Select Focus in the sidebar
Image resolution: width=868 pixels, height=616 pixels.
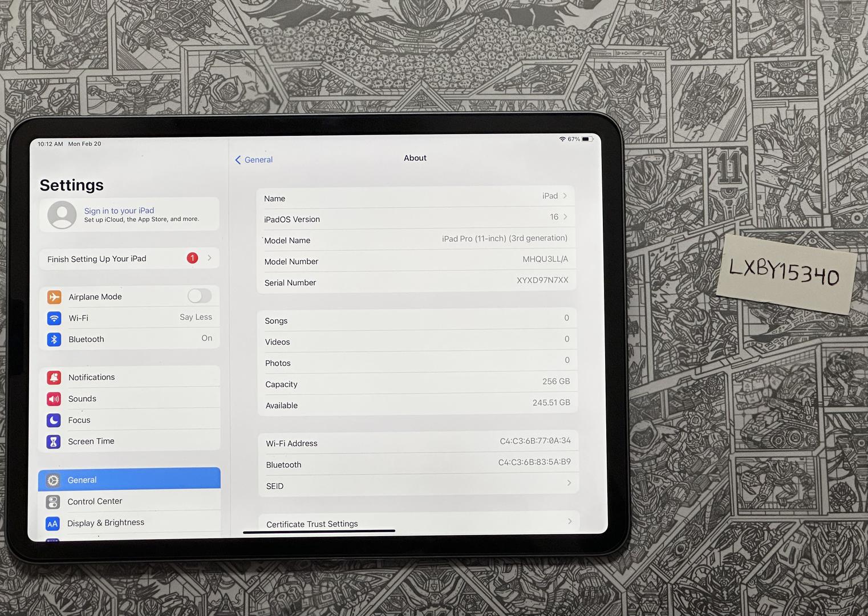click(129, 420)
